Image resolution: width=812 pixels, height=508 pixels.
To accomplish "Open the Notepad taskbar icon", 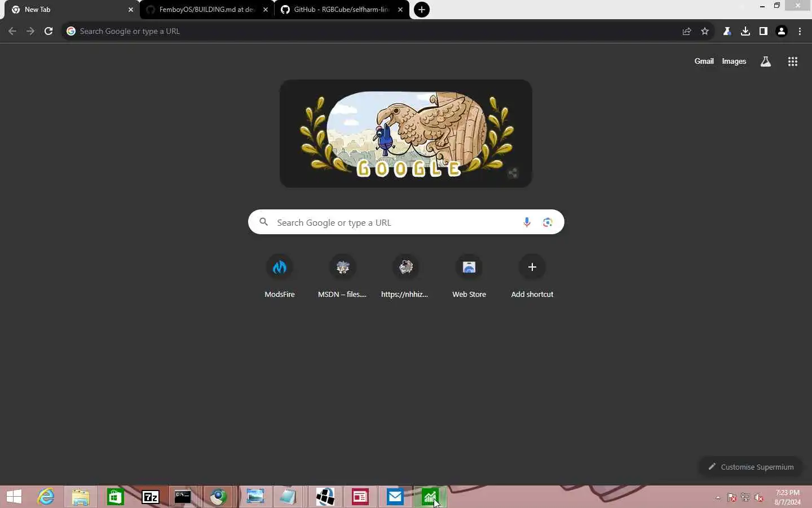I will point(288,497).
